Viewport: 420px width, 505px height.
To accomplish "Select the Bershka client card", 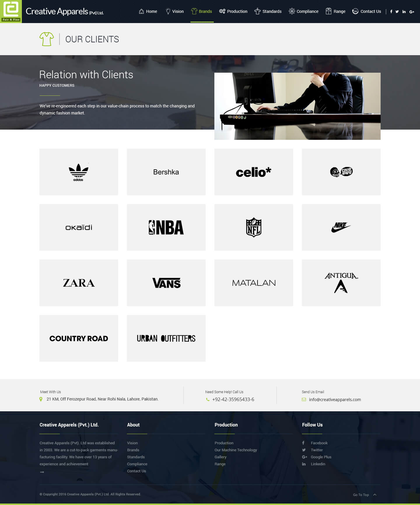I will pyautogui.click(x=166, y=172).
